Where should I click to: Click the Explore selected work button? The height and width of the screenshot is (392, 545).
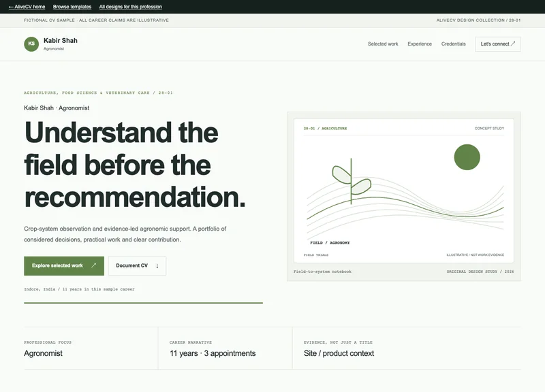(64, 266)
